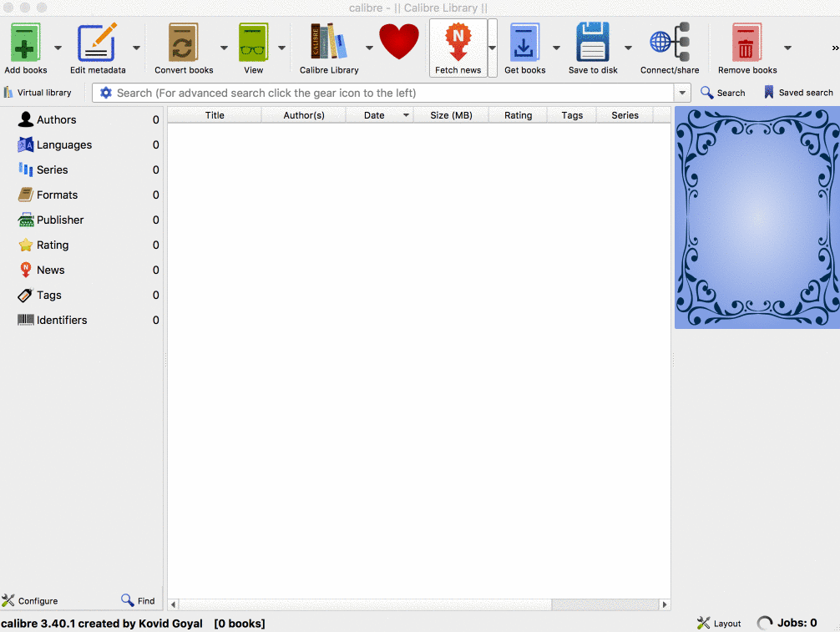This screenshot has height=632, width=840.
Task: Expand the Get books dropdown arrow
Action: coord(557,48)
